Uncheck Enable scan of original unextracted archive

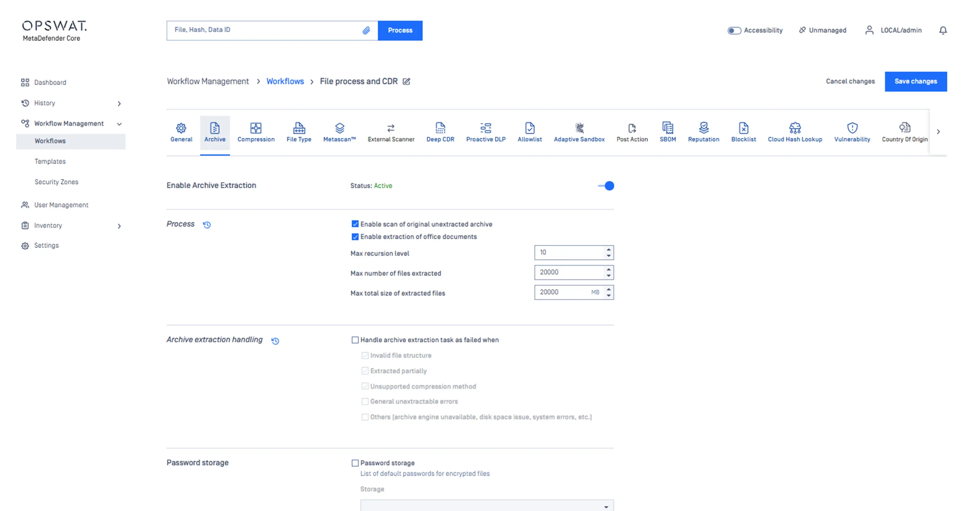coord(355,224)
